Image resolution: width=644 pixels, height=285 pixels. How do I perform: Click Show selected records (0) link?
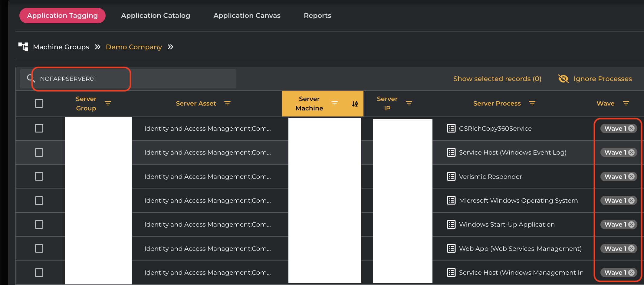[x=497, y=79]
